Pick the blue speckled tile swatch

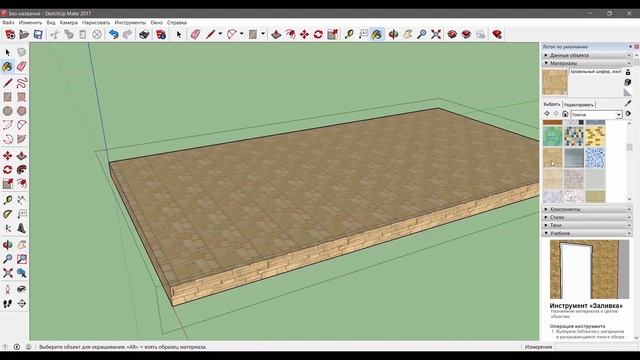595,158
